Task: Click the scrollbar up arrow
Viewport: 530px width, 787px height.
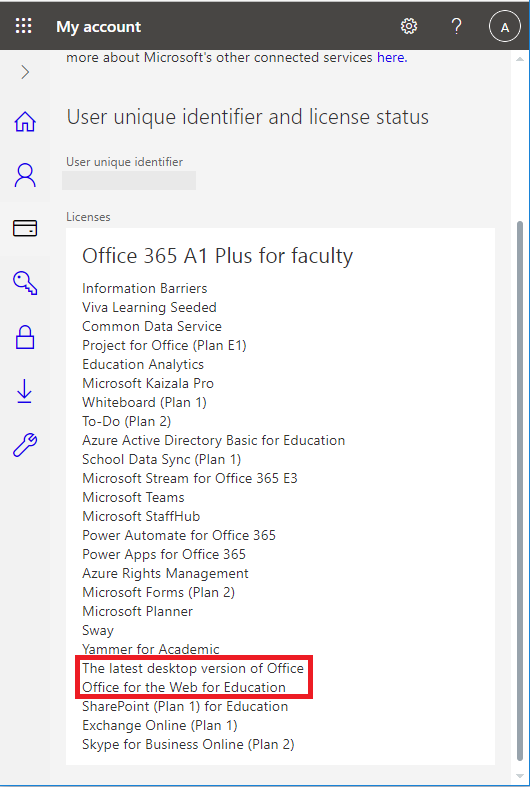Action: tap(520, 59)
